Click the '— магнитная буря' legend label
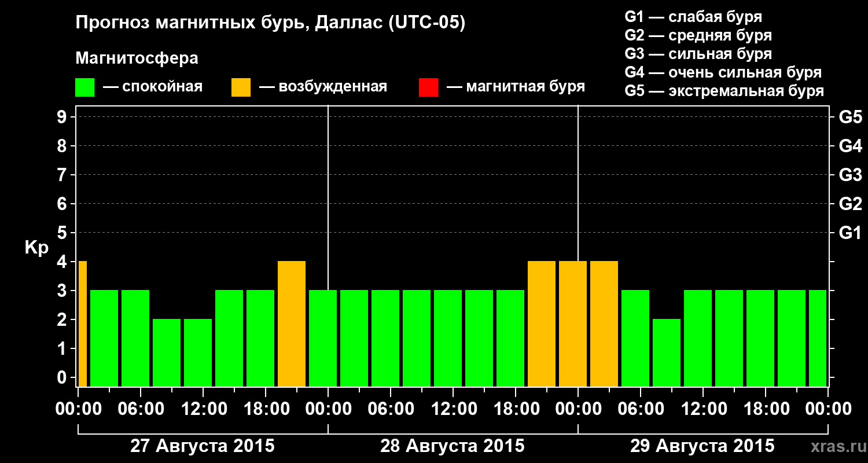Image resolution: width=868 pixels, height=463 pixels. click(x=516, y=87)
